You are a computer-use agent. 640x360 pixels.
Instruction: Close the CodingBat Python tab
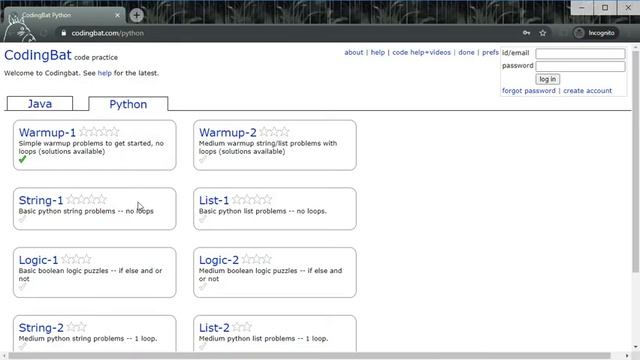(x=118, y=15)
